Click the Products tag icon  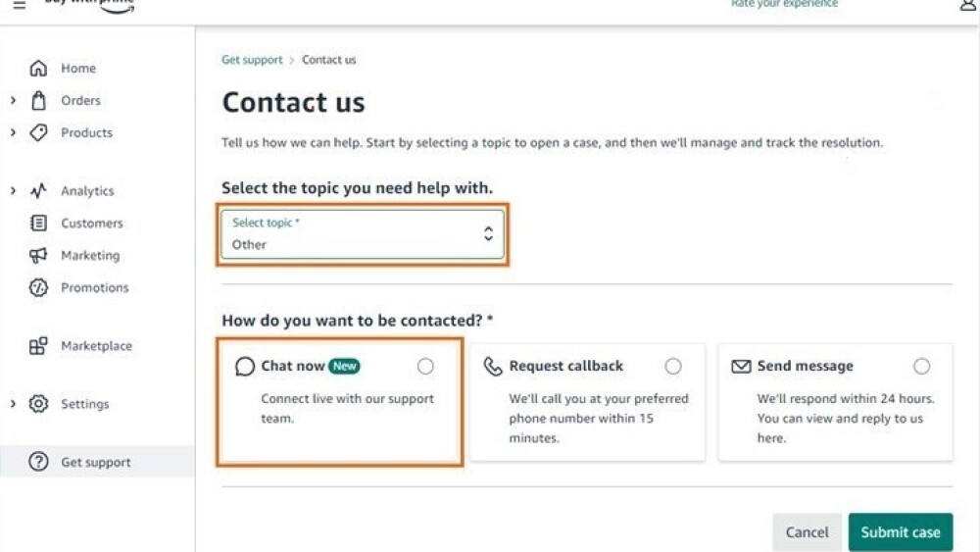(38, 132)
